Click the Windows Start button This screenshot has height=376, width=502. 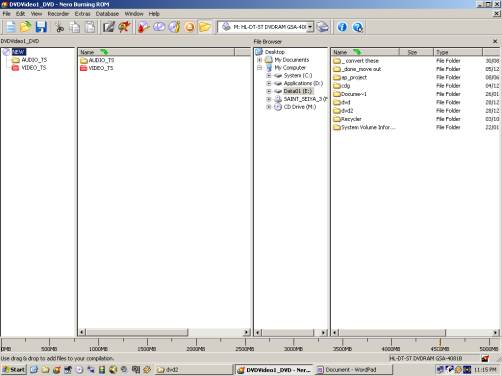coord(14,369)
